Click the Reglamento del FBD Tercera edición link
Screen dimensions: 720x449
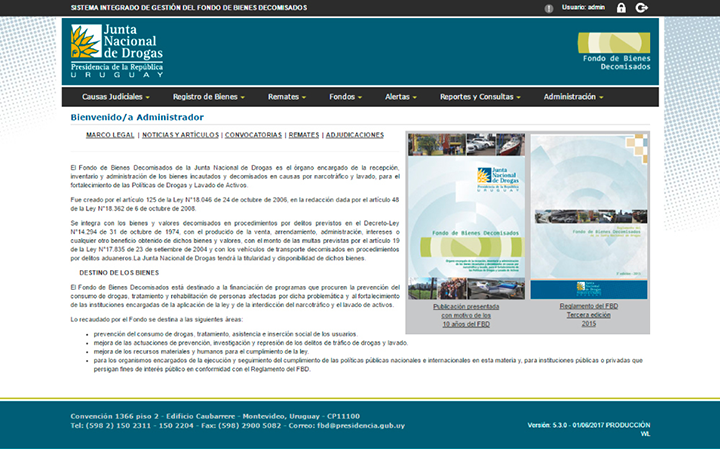[588, 315]
